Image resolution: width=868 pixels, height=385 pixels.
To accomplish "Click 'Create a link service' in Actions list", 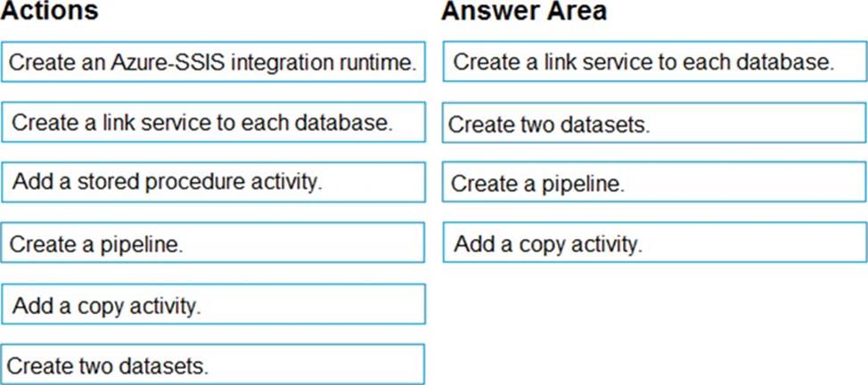I will (213, 123).
